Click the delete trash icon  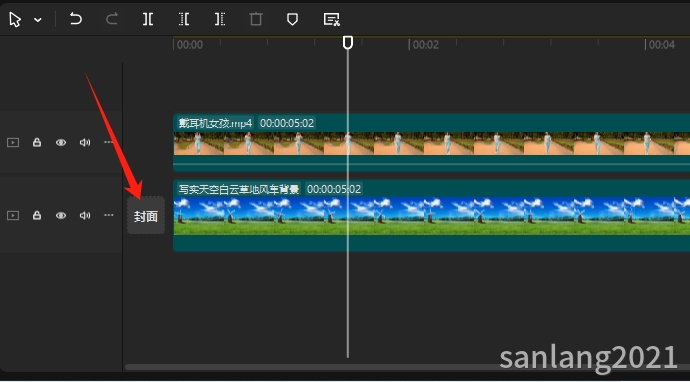pyautogui.click(x=256, y=19)
